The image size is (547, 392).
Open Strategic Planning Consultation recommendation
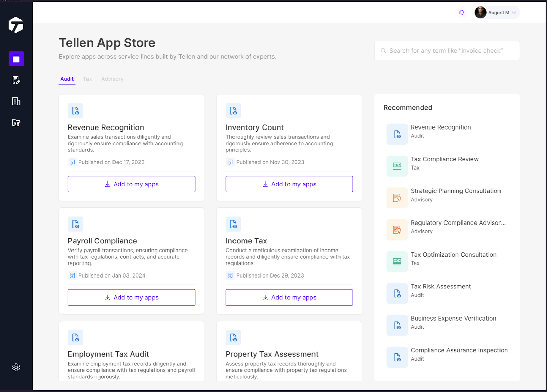pos(456,191)
